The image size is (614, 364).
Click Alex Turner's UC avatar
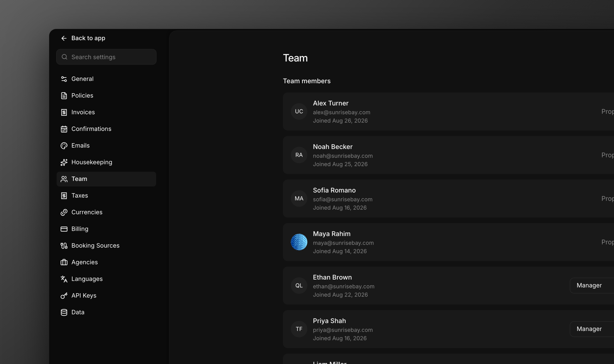coord(299,112)
